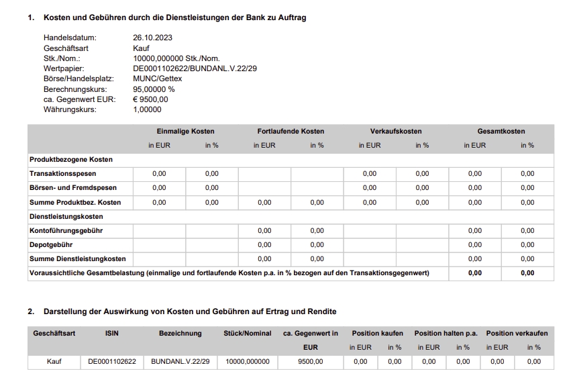Click the Voraussichtliche Gesamtbelastung row text
569x392 pixels.
(x=229, y=273)
